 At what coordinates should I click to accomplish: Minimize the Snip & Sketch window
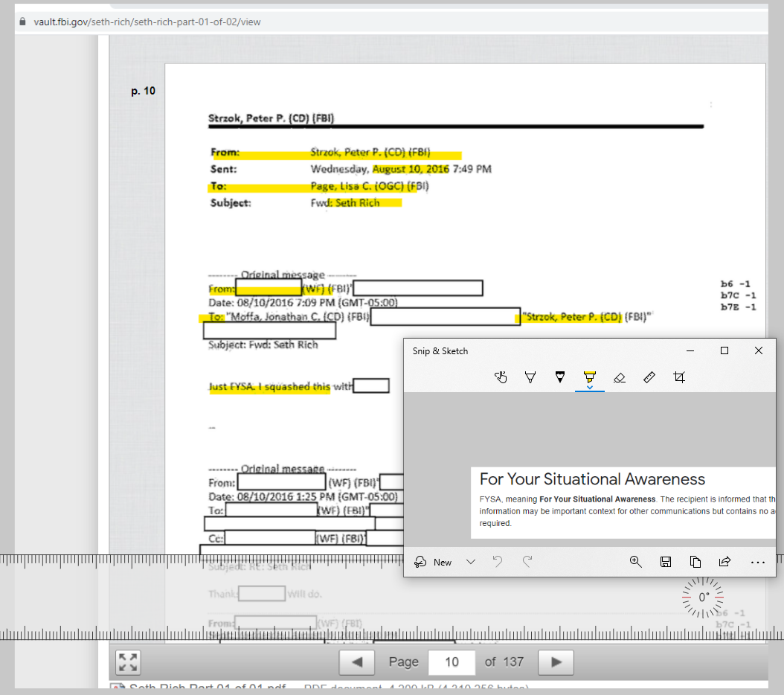[690, 350]
